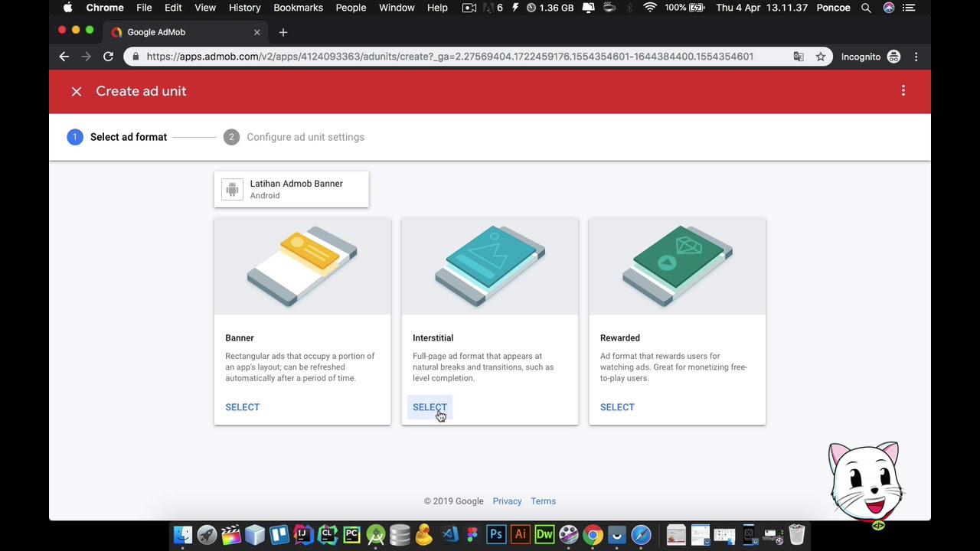Screen dimensions: 980x551
Task: Open the Privacy link in footer
Action: [x=507, y=501]
